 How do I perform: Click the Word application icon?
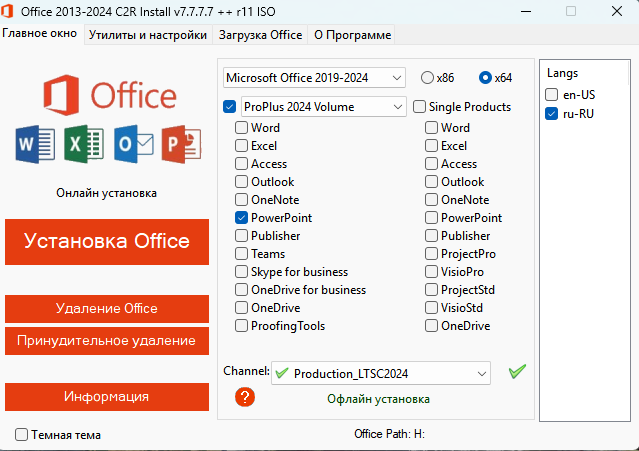coord(35,144)
